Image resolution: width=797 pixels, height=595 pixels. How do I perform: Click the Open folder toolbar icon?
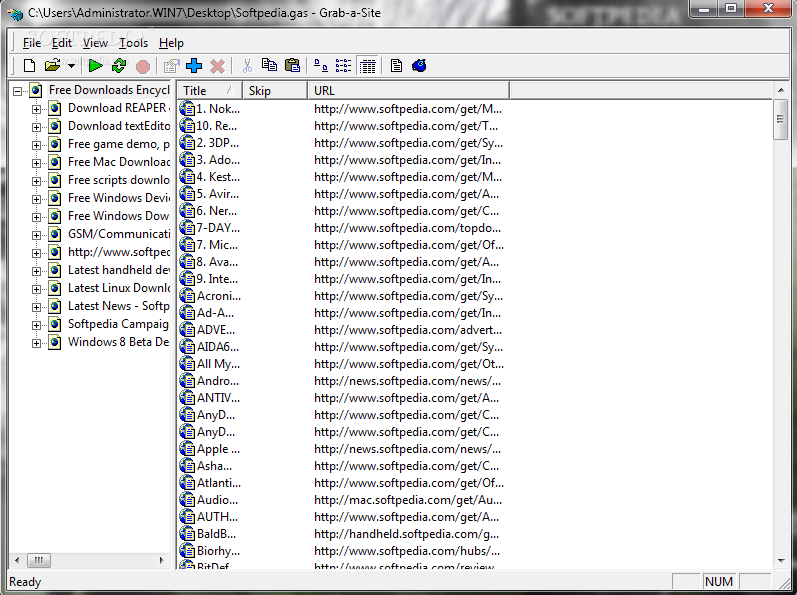(52, 66)
